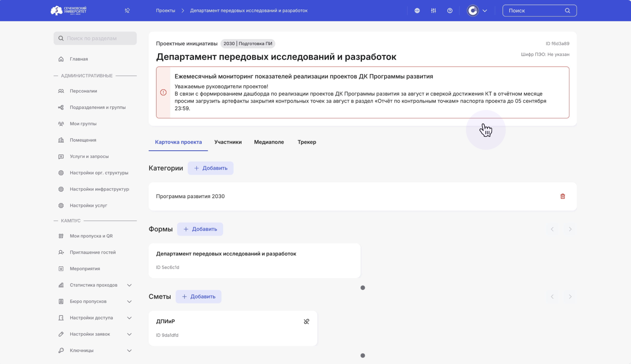Click the unlink icon on ДПИиР estimate card
Viewport: 631px width, 364px height.
(306, 321)
